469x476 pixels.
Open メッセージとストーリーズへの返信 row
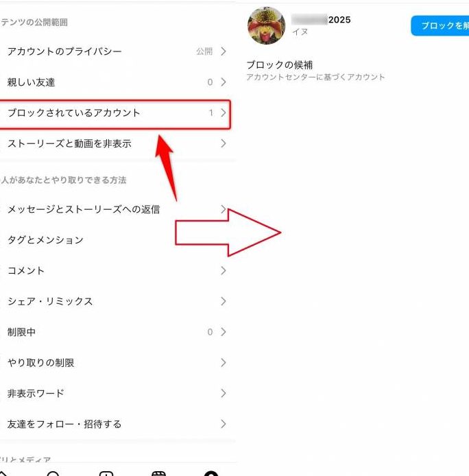[x=115, y=209]
